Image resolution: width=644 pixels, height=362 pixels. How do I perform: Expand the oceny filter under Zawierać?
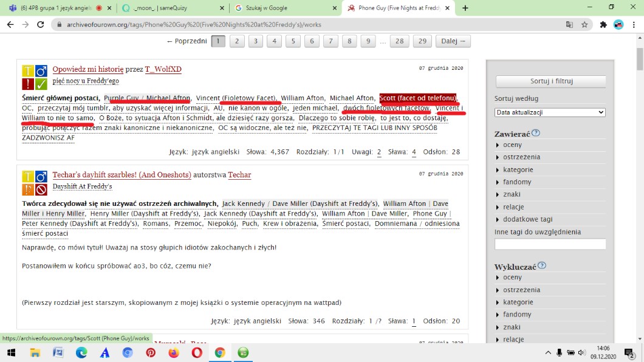512,145
